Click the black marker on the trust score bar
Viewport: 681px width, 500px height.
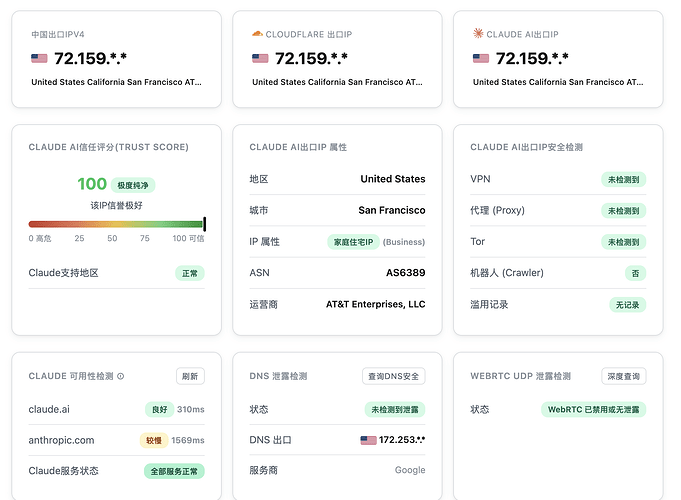[x=205, y=224]
